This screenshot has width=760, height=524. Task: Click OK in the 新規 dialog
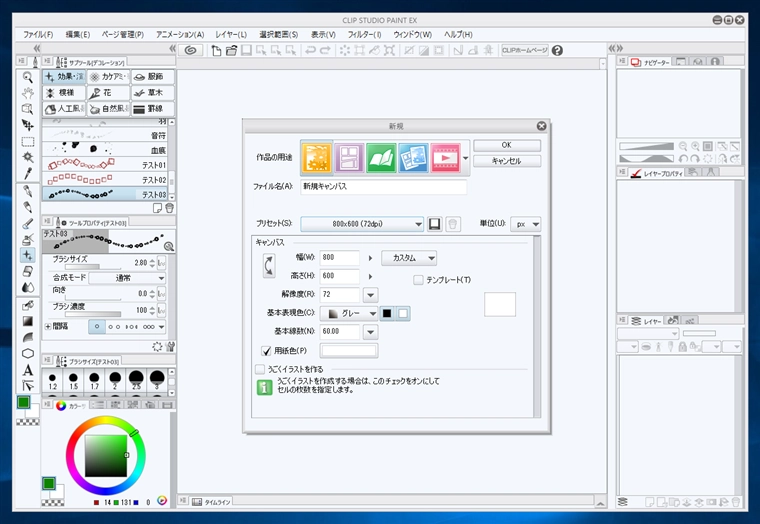(507, 145)
